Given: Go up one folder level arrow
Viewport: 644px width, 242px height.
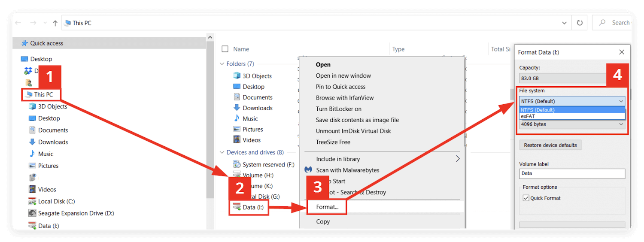Looking at the screenshot, I should click(x=55, y=23).
